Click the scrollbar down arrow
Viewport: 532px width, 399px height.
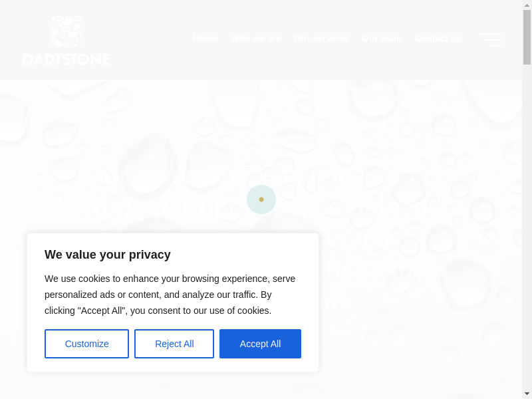pos(527,394)
